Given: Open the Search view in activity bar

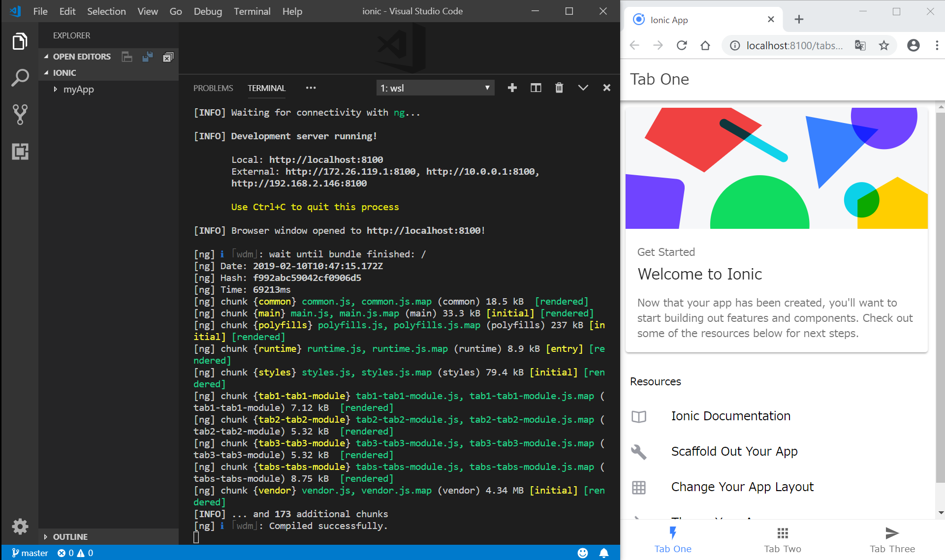Looking at the screenshot, I should tap(20, 78).
